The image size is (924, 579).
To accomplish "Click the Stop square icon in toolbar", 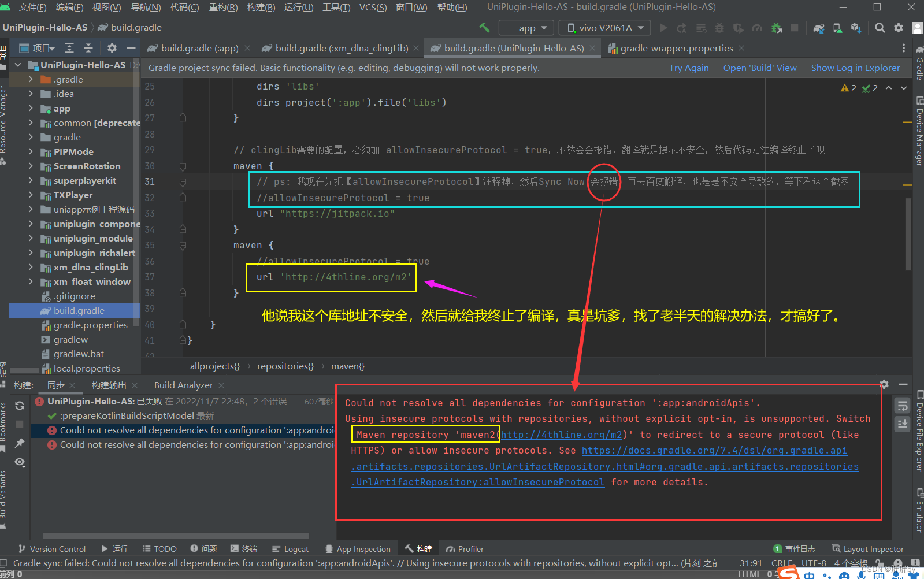I will tap(795, 28).
